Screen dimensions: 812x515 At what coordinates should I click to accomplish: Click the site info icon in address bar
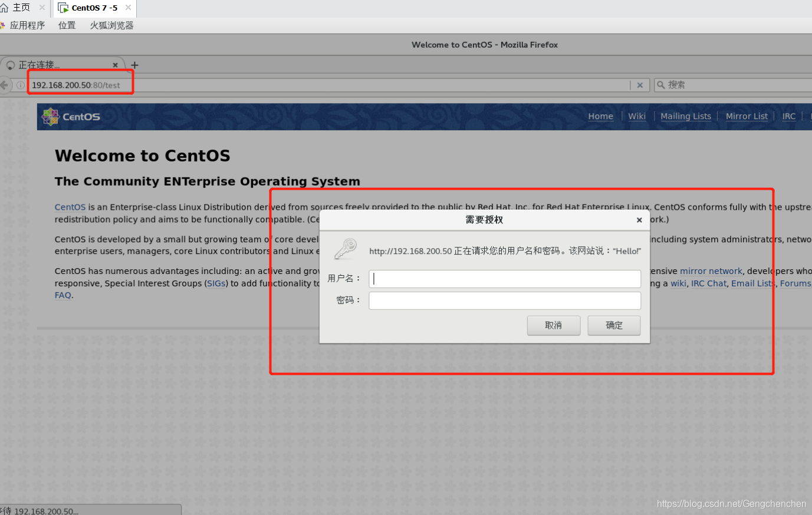coord(21,85)
